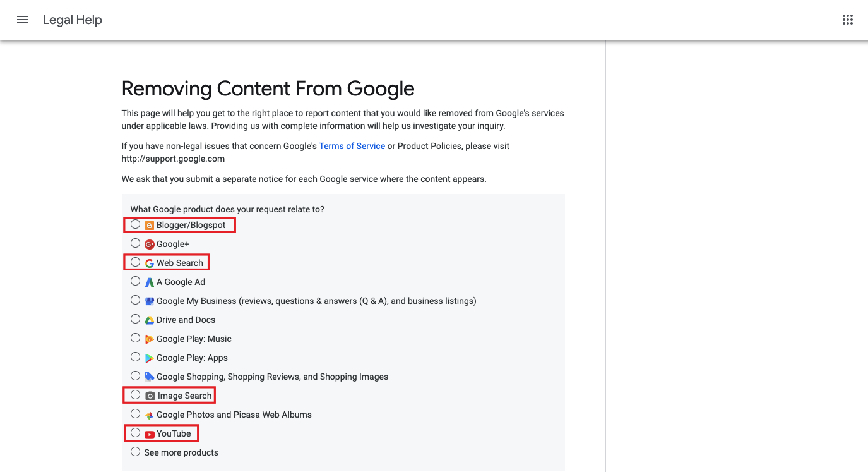Click the Google My Business icon
The image size is (868, 472).
pyautogui.click(x=150, y=301)
